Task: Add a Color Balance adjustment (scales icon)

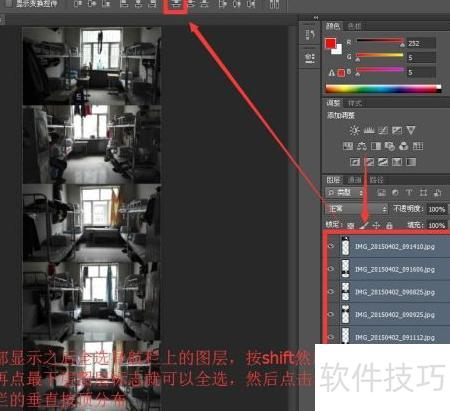Action: [362, 146]
